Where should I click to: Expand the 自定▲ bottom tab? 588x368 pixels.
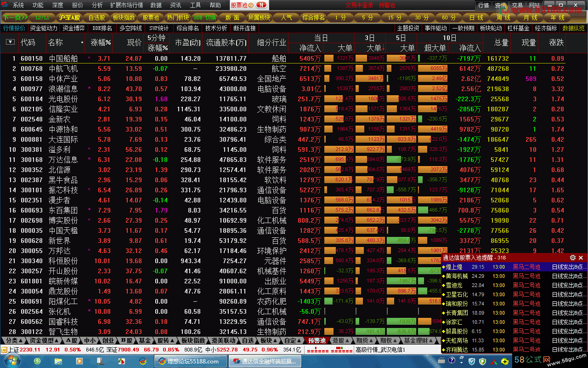[x=292, y=340]
